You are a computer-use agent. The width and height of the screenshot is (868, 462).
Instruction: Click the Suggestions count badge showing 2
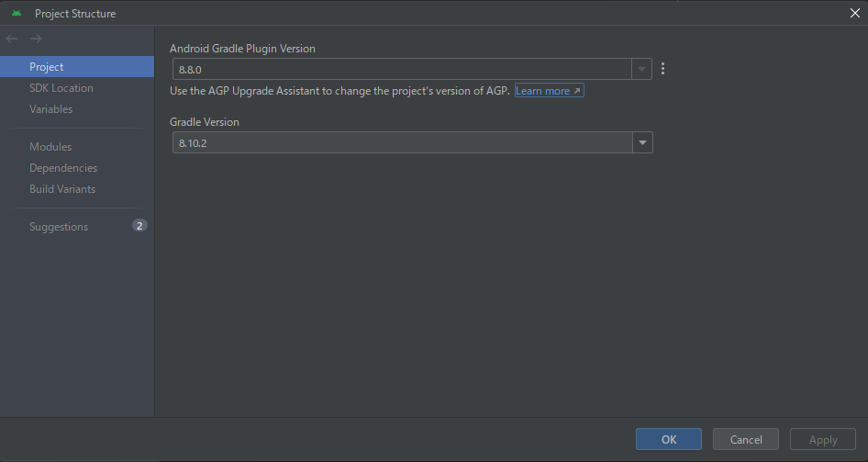[139, 225]
